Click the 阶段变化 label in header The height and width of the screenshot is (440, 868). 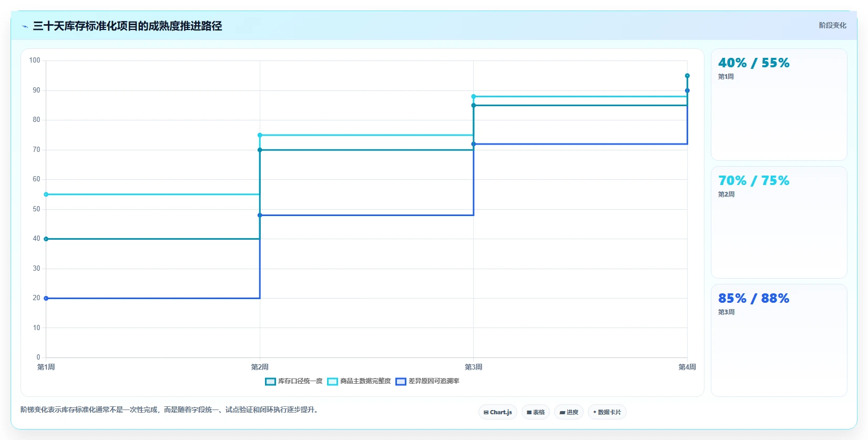(x=833, y=25)
